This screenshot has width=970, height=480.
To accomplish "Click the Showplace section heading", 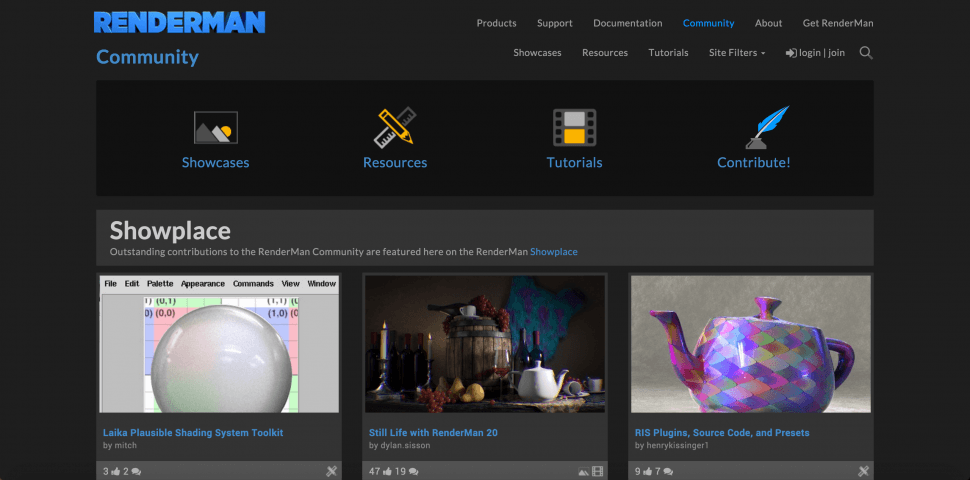I will coord(170,231).
